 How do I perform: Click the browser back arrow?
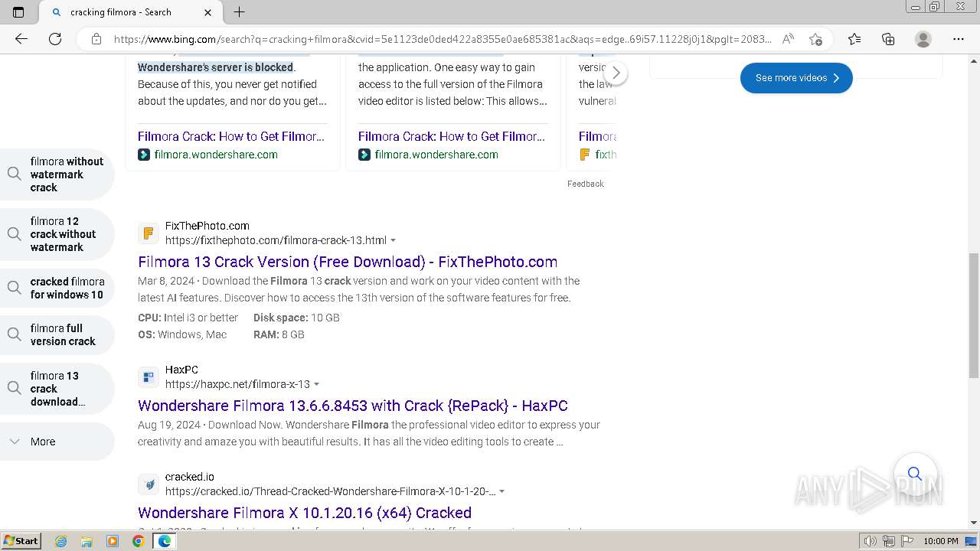21,39
